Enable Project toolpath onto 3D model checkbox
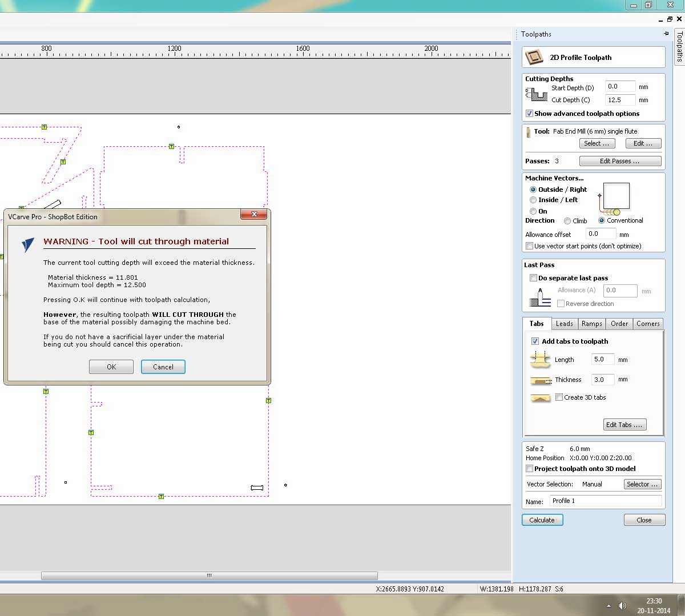Image resolution: width=685 pixels, height=616 pixels. [529, 469]
